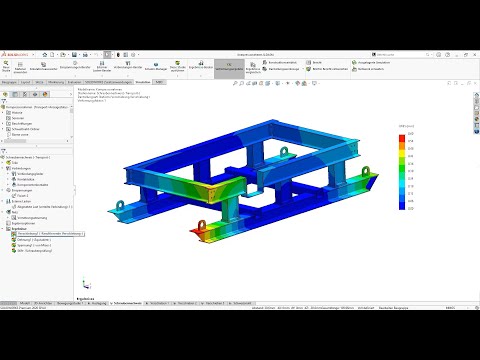Switch to the Skizze ribbon tab

(x=40, y=82)
